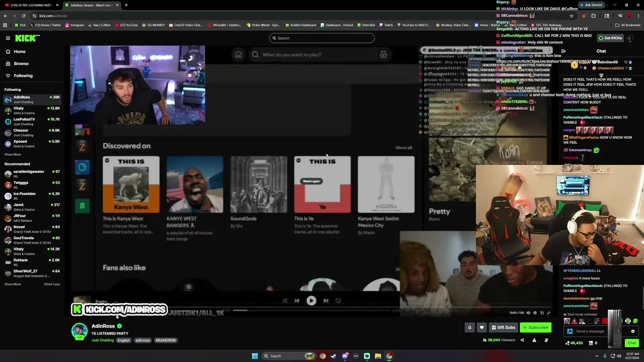Click the Just Chatting category link

point(103,340)
